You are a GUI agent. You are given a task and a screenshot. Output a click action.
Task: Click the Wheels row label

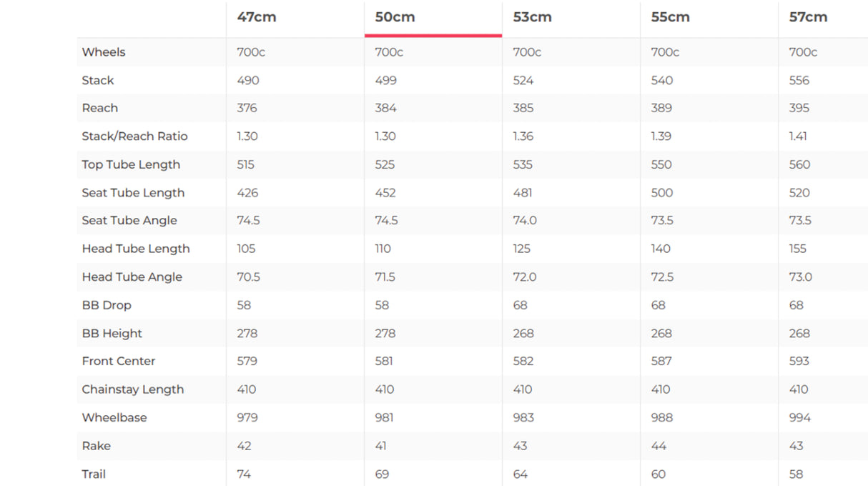104,52
